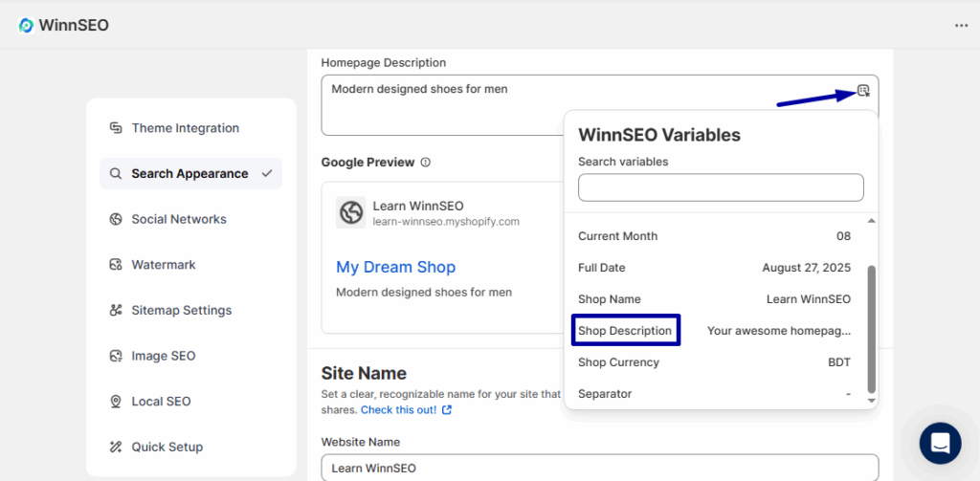The width and height of the screenshot is (980, 481).
Task: Click the preview description Modern designed shoes text
Action: coord(424,293)
